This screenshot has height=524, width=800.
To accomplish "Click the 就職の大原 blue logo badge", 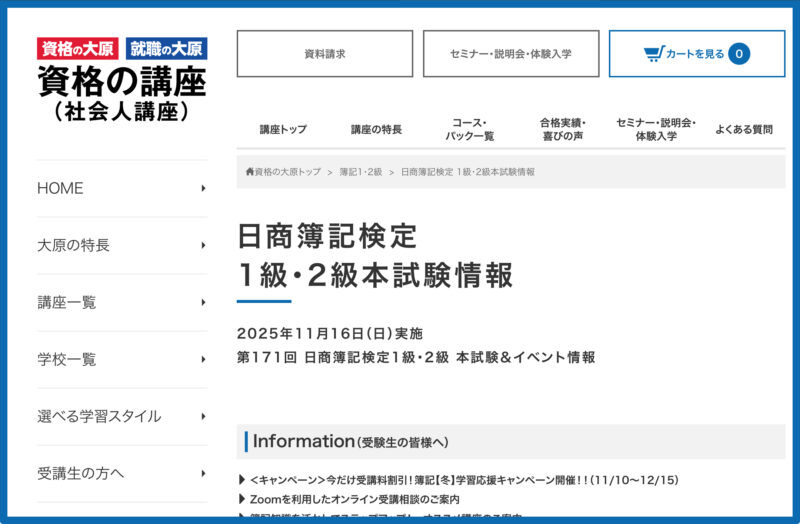I will (166, 48).
